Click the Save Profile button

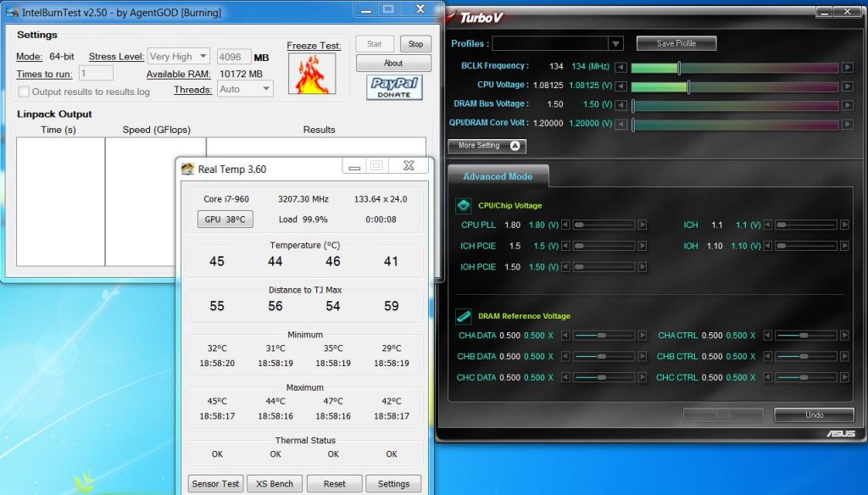(676, 43)
